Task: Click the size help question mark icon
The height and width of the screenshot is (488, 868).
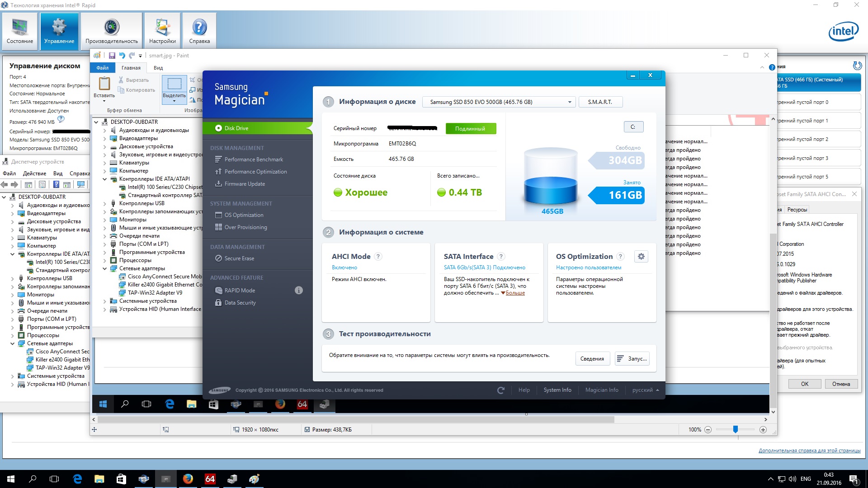Action: pyautogui.click(x=61, y=119)
